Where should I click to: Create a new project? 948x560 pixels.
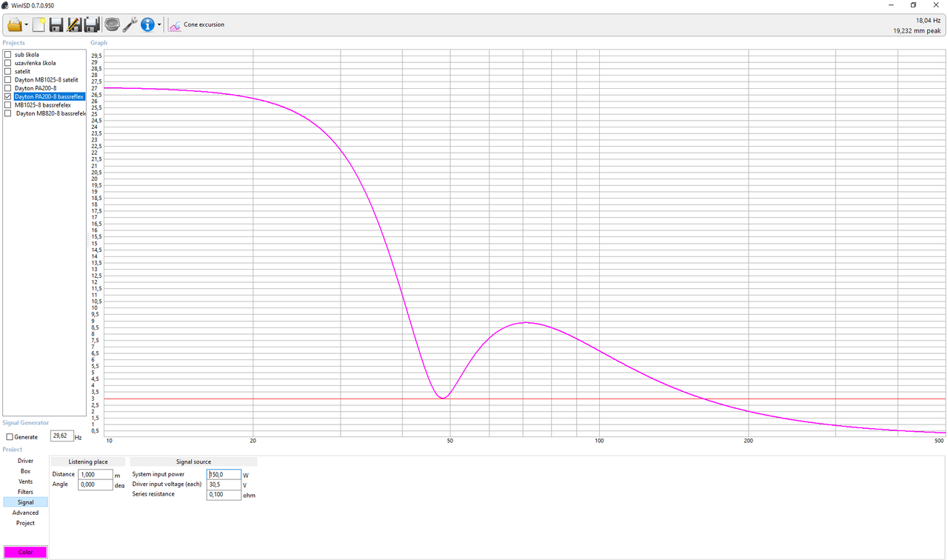click(x=39, y=24)
